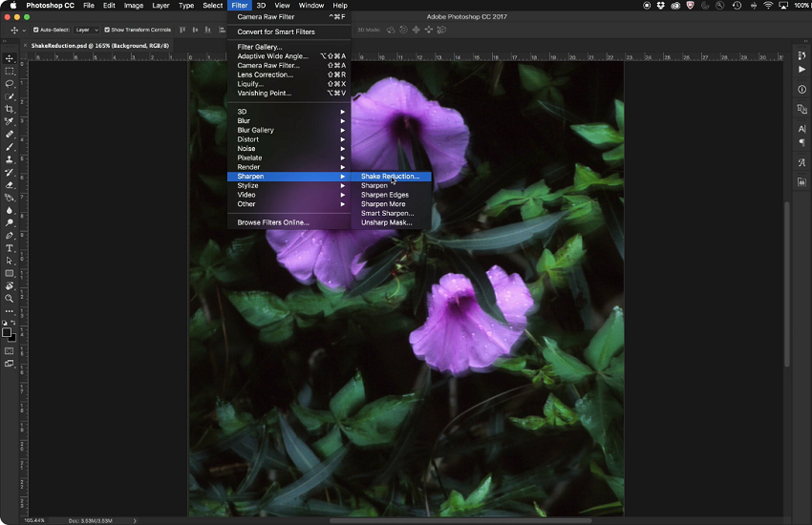Open the Window menu in menu bar
812x525 pixels.
(x=311, y=5)
